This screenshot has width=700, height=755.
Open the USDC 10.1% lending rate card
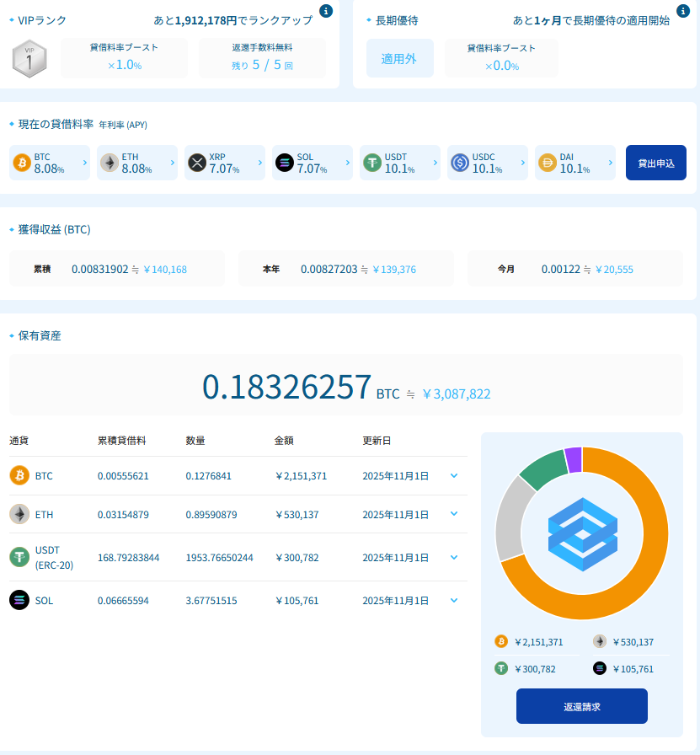pyautogui.click(x=487, y=163)
